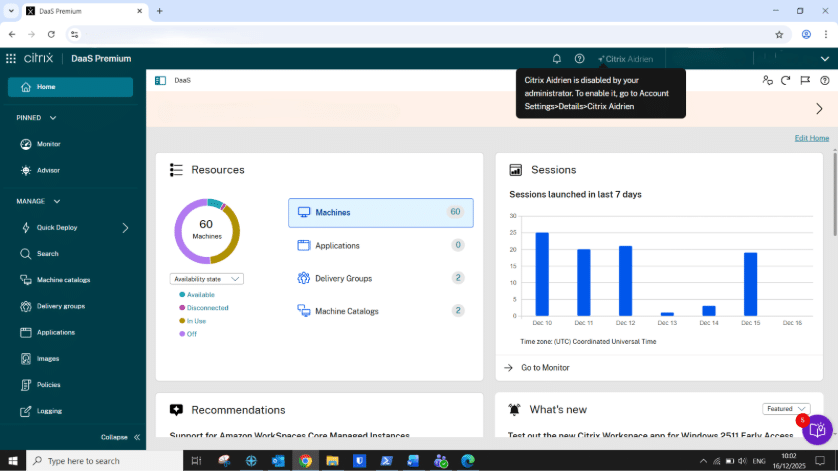Click Go to Monitor link
The width and height of the screenshot is (838, 471).
click(545, 368)
